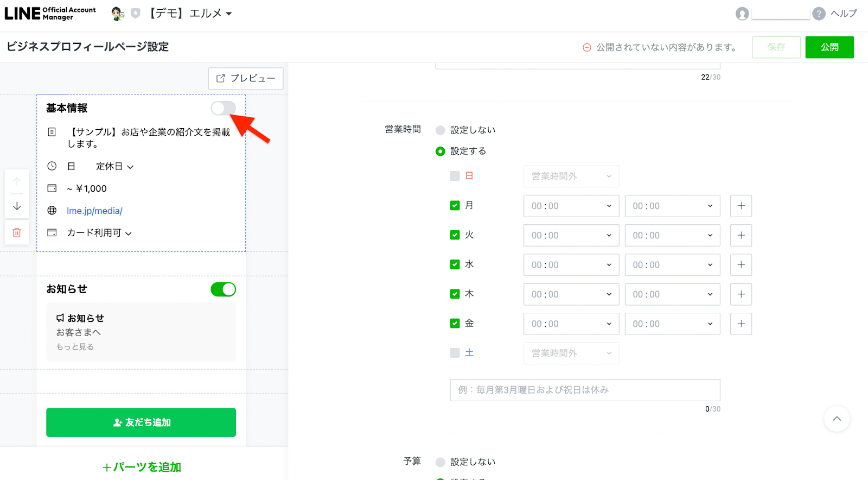Click the user profile avatar icon
The height and width of the screenshot is (480, 868).
(x=742, y=14)
